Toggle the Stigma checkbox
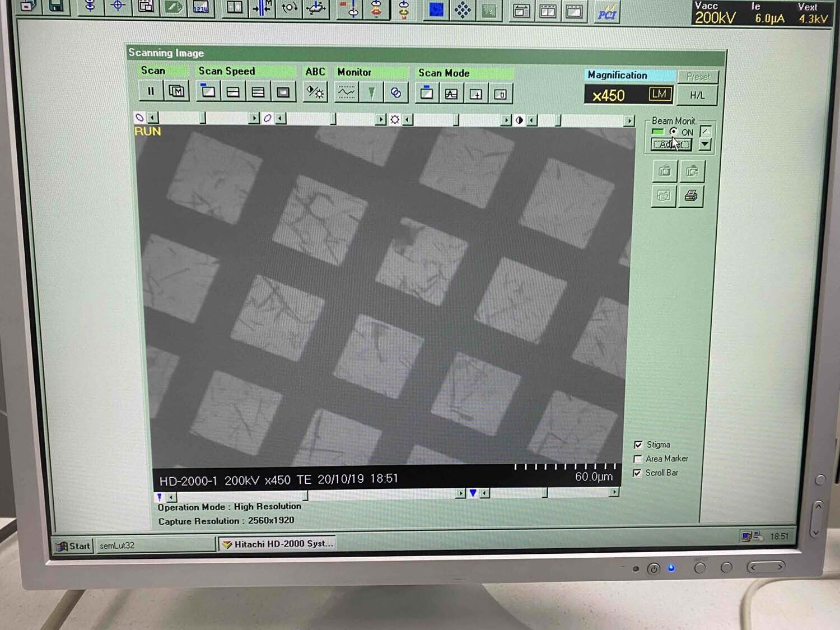Viewport: 840px width, 630px height. click(x=638, y=445)
